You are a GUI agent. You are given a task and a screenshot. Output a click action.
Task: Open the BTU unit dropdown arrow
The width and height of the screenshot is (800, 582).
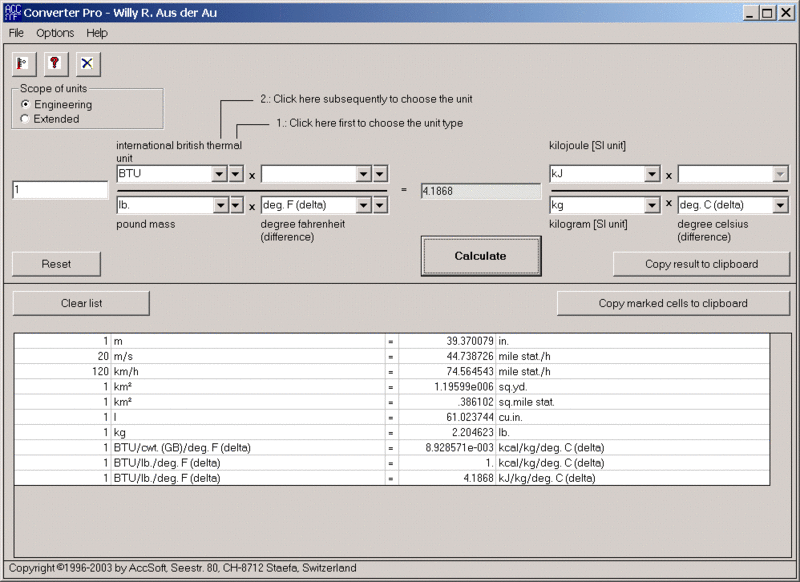click(x=219, y=174)
